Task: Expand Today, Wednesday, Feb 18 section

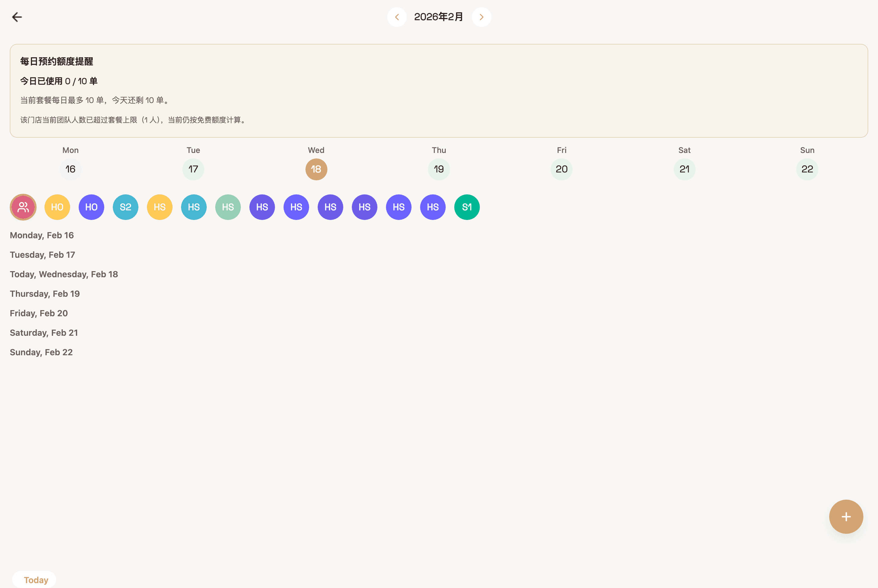Action: (x=64, y=274)
